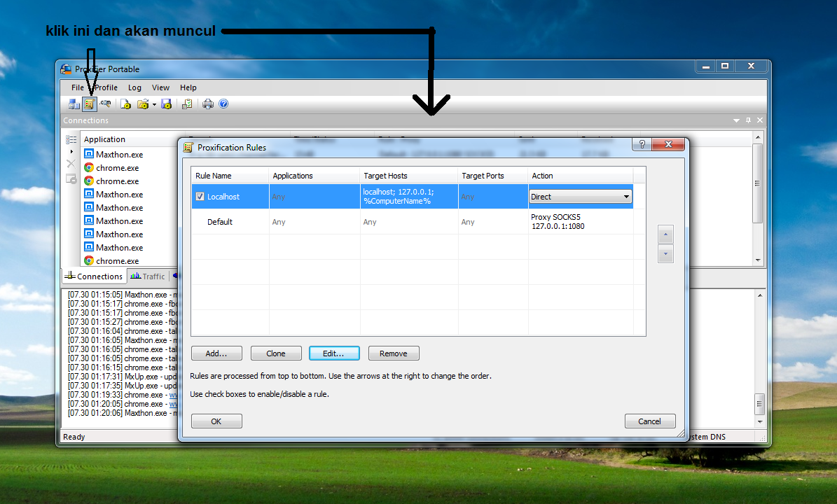
Task: Select the Proxification Rules toolbar icon
Action: tap(89, 104)
